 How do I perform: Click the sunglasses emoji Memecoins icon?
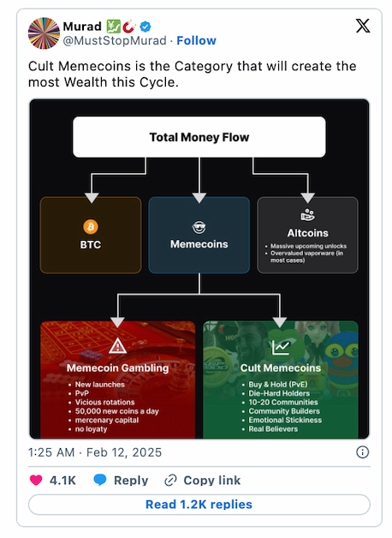[199, 227]
